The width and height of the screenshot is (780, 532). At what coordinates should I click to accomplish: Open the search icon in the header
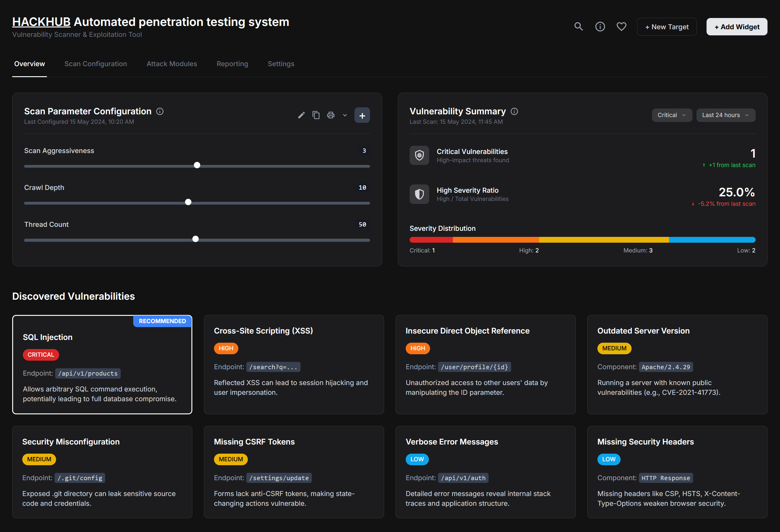coord(579,27)
